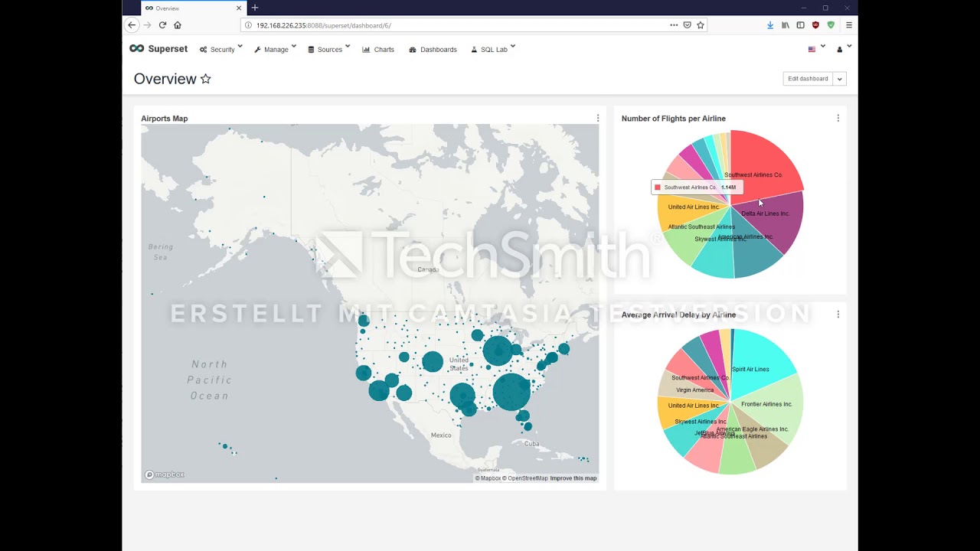Screen dimensions: 980x551
Task: Click Spirit Air Lines cyan pie slice
Action: click(x=762, y=360)
